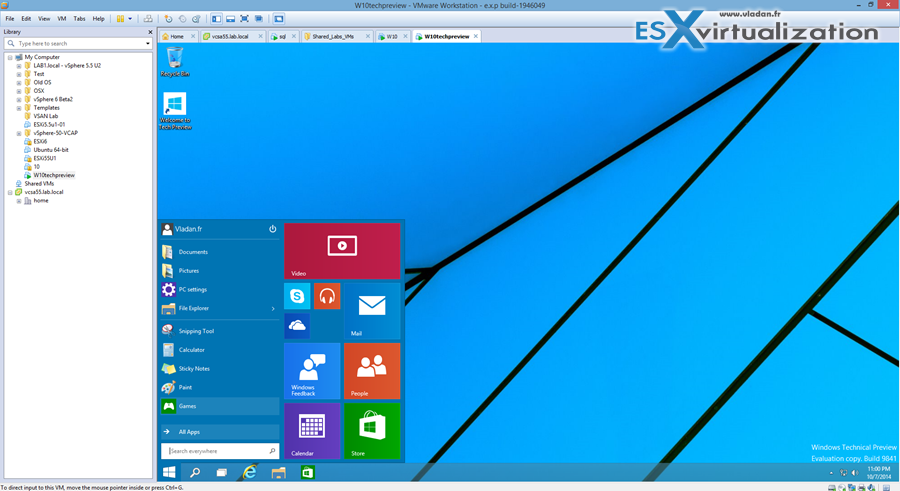Select Shared VMs in the library
This screenshot has height=491, width=900.
pyautogui.click(x=39, y=183)
